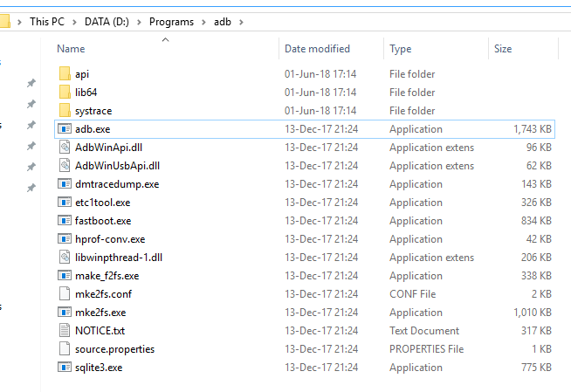
Task: Select the NOTICE.txt file name
Action: click(x=100, y=331)
